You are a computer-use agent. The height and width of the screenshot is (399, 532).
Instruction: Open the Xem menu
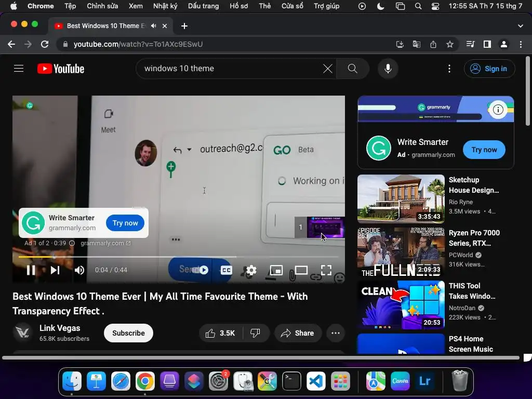136,6
